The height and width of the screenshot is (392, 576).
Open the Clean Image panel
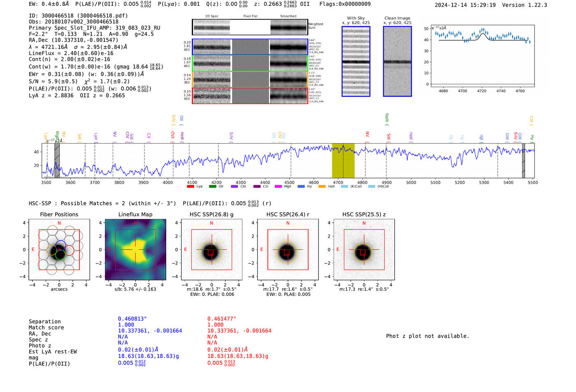coord(397,61)
